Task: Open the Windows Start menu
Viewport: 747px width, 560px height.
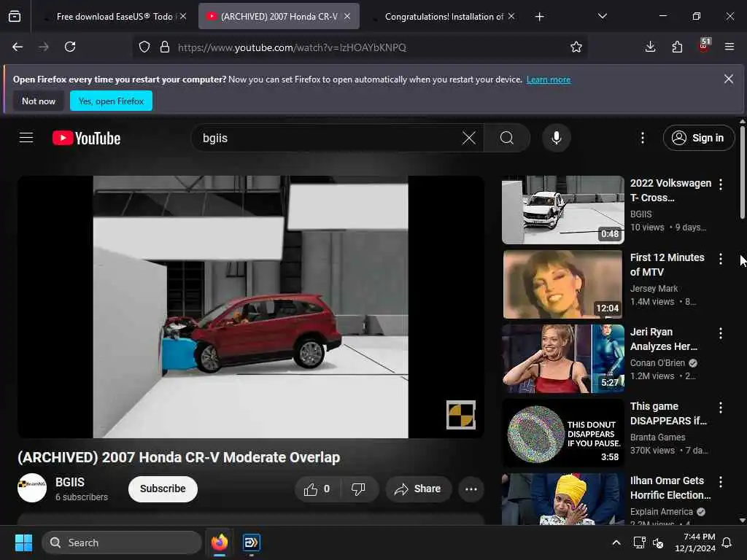Action: (23, 542)
